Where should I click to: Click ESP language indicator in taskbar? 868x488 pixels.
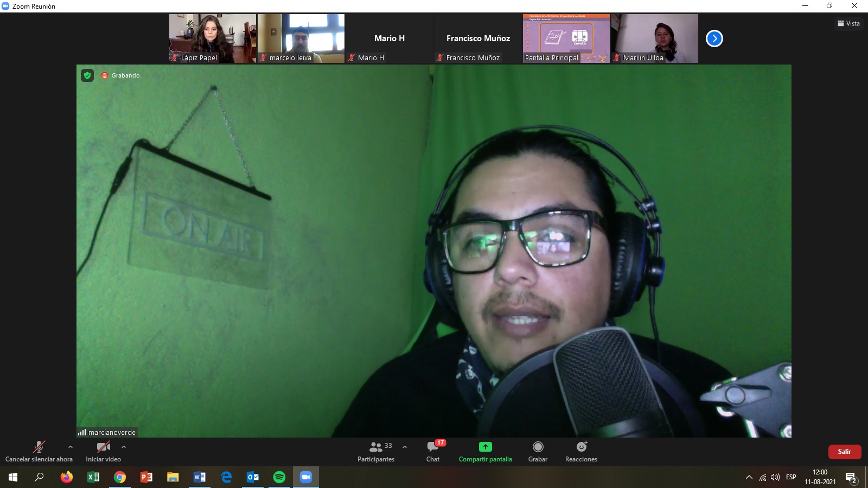click(x=791, y=477)
